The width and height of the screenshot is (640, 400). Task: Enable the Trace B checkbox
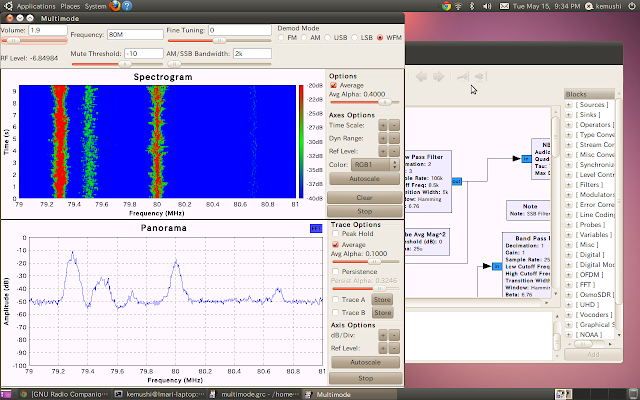(336, 313)
